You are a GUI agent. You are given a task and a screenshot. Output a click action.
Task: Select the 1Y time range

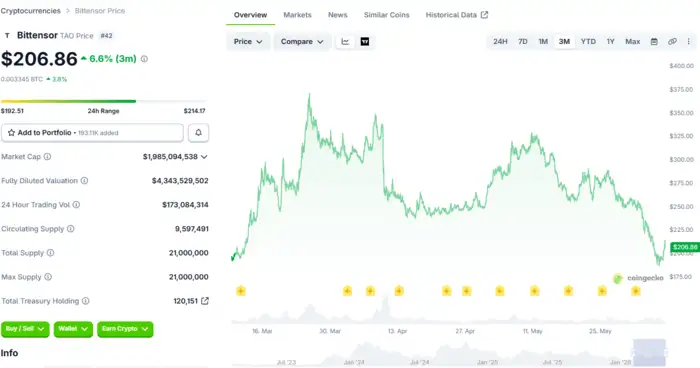[610, 42]
